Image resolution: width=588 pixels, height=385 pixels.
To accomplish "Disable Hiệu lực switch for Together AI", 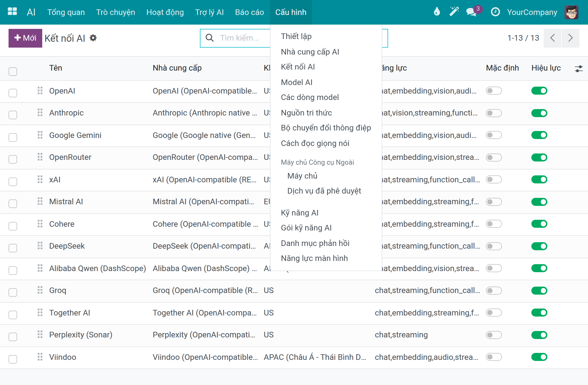I will pyautogui.click(x=539, y=312).
